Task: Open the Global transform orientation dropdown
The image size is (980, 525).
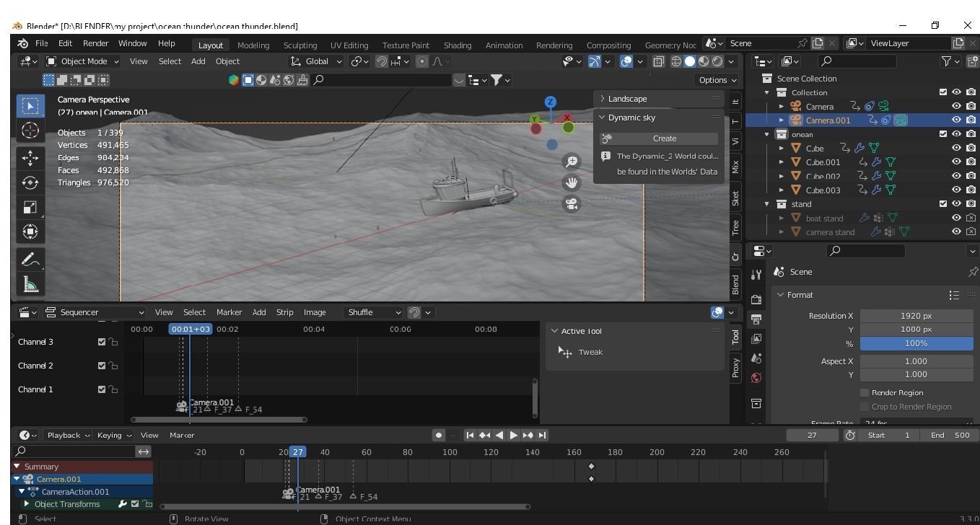Action: coord(317,61)
